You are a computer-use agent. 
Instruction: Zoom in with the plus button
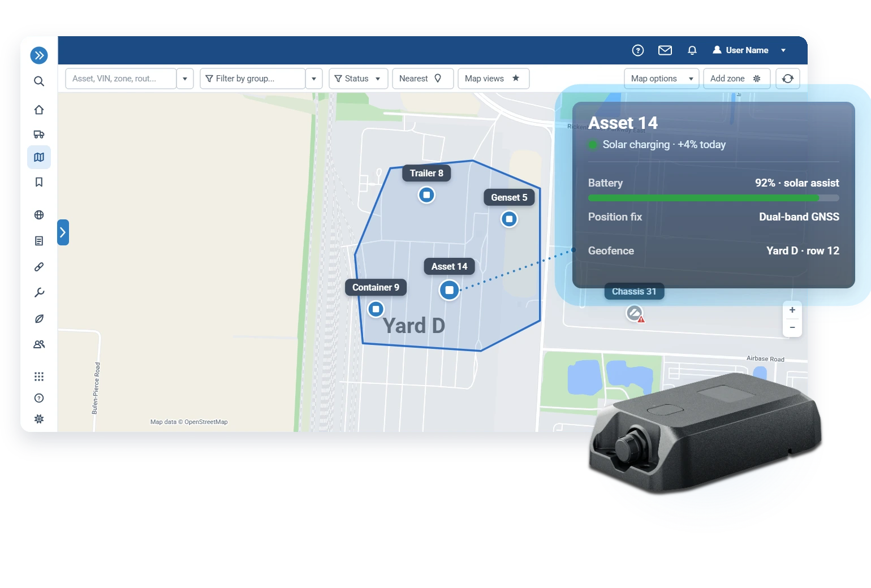tap(792, 310)
